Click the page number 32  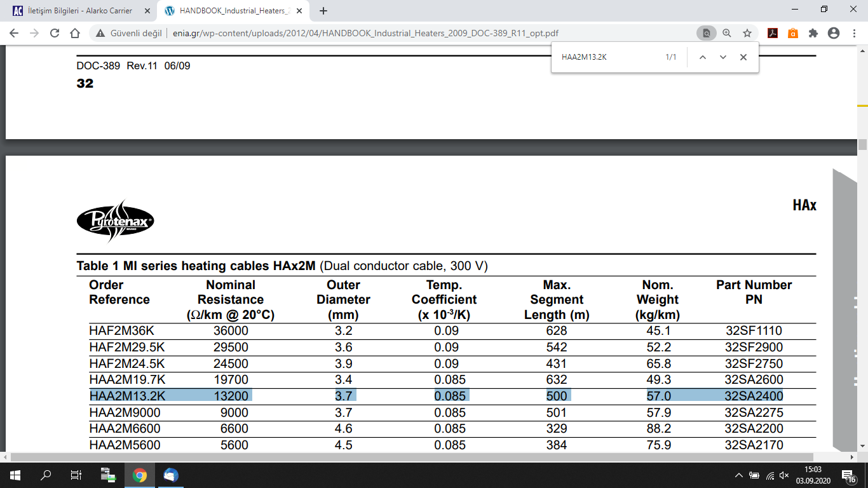click(x=85, y=83)
